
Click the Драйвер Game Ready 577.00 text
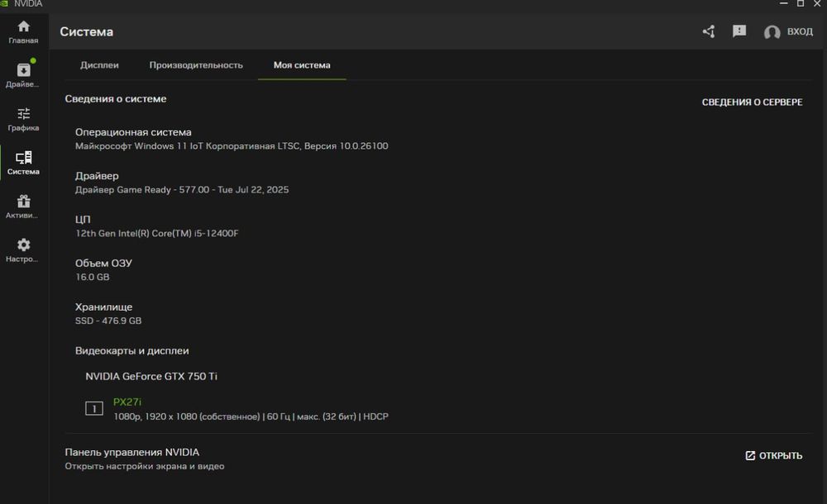(x=182, y=190)
